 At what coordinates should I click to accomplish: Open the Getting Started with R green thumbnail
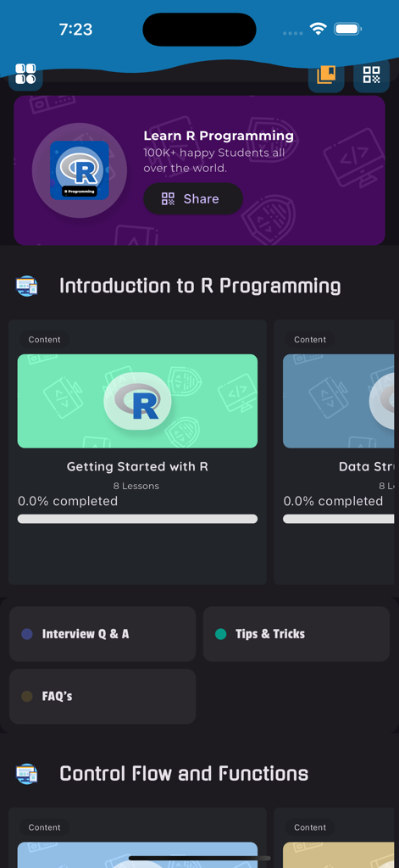tap(137, 401)
